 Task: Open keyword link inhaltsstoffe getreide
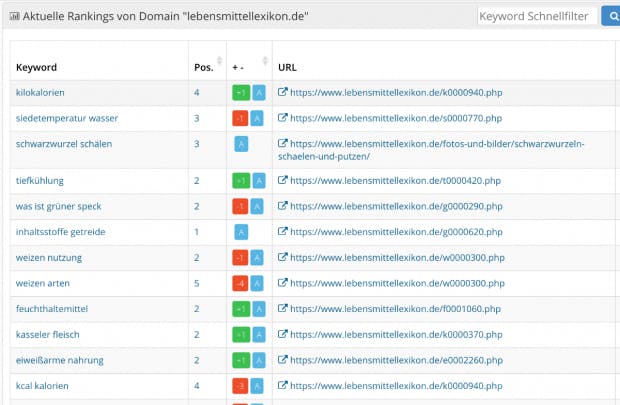click(x=60, y=232)
